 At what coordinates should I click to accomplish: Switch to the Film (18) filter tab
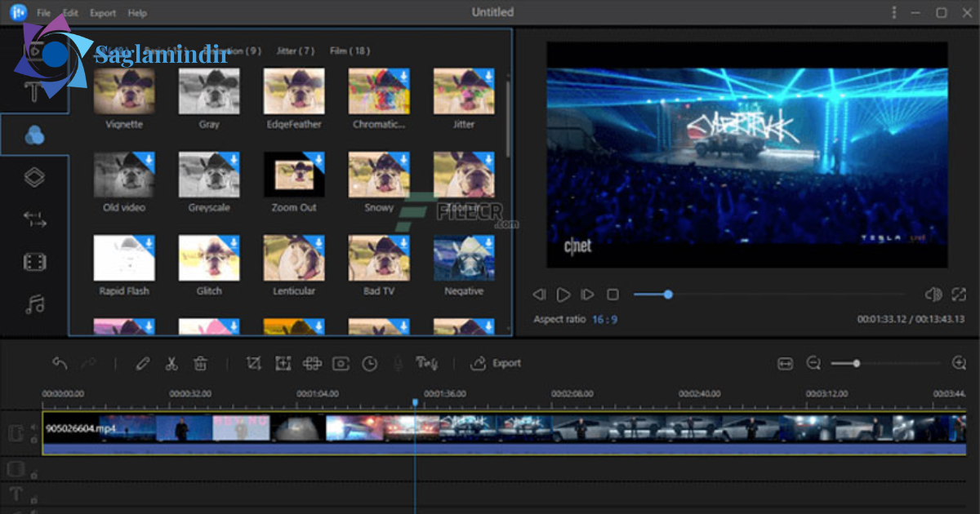(x=350, y=51)
